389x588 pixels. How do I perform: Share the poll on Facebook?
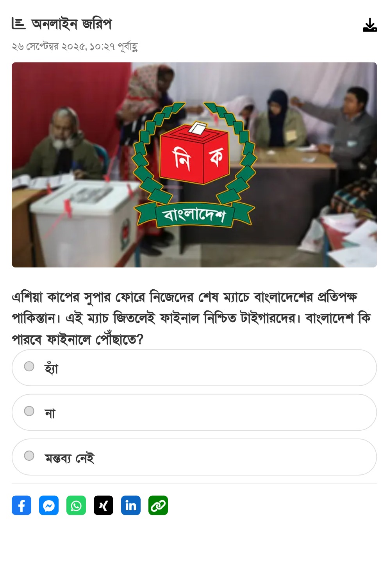point(21,505)
